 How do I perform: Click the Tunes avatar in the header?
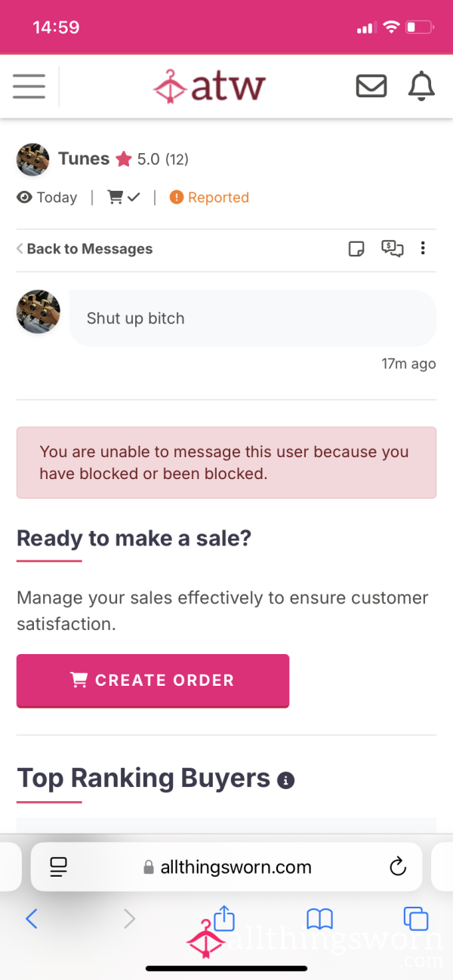[32, 159]
